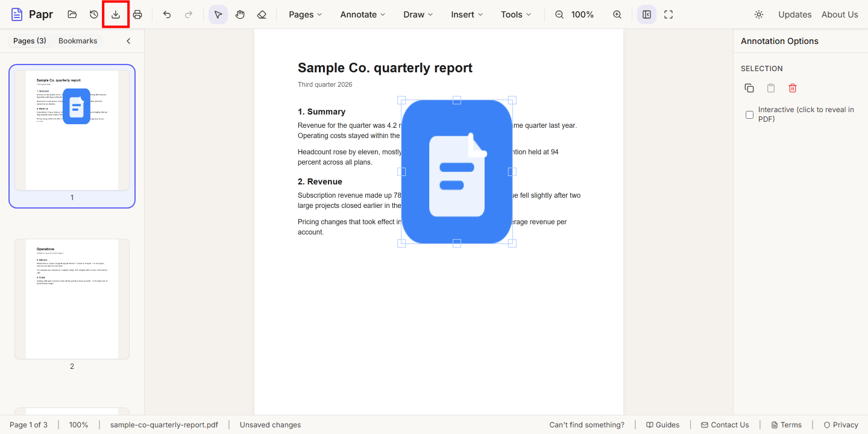Zoom out with the minus magnifier
This screenshot has height=434, width=868.
[559, 14]
